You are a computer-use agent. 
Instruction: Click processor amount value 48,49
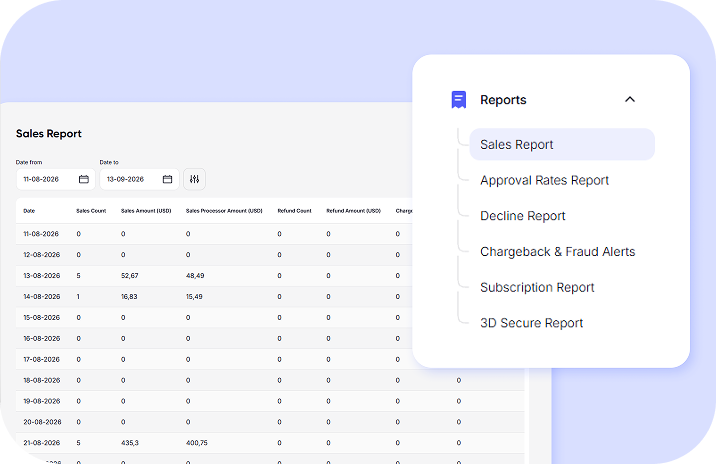195,276
